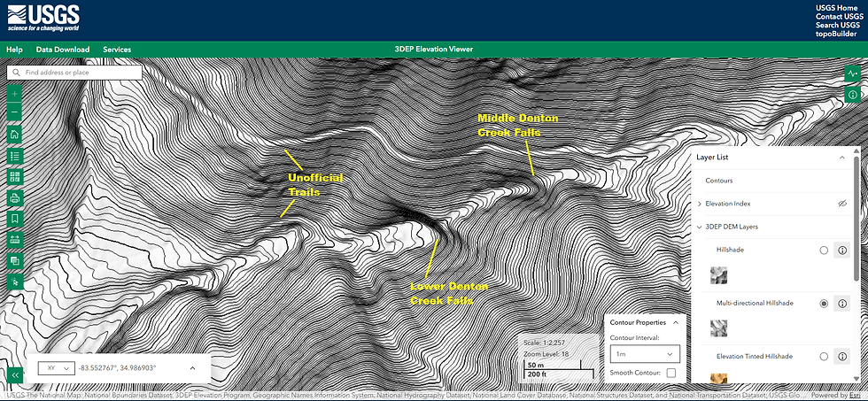Viewport: 868px width, 401px height.
Task: Click the Zoom Level: 18 text
Action: click(545, 354)
